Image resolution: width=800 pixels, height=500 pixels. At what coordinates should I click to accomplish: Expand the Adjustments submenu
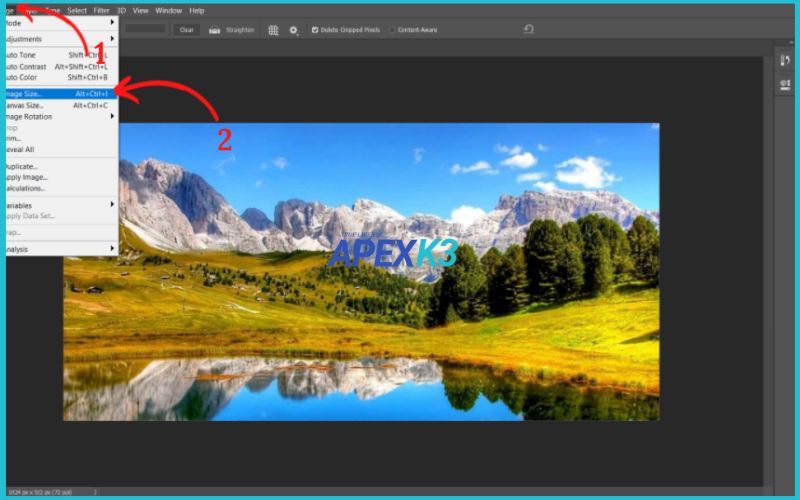(60, 39)
